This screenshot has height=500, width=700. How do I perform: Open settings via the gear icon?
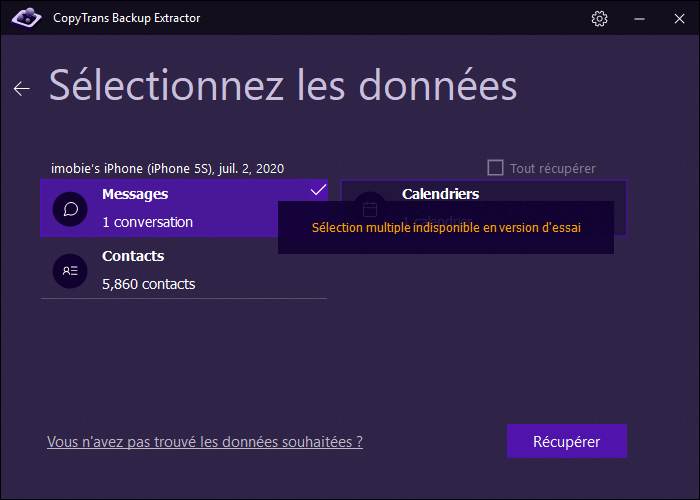pos(599,18)
